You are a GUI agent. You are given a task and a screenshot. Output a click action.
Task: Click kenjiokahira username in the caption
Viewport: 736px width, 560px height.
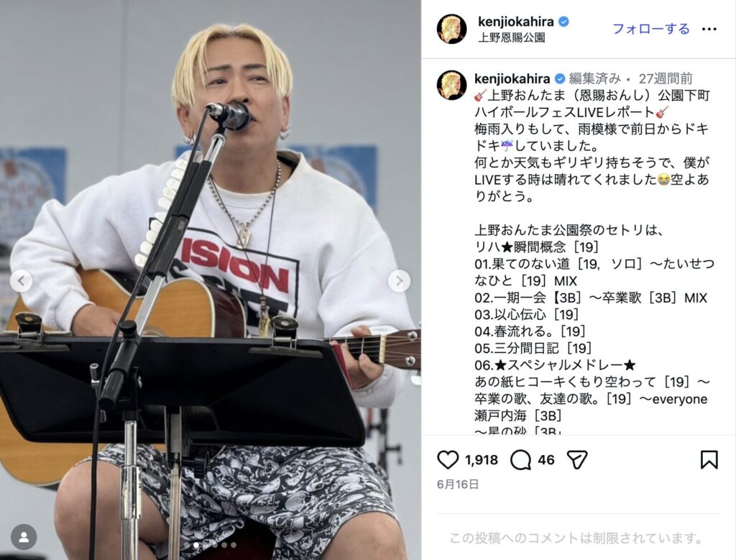(512, 78)
